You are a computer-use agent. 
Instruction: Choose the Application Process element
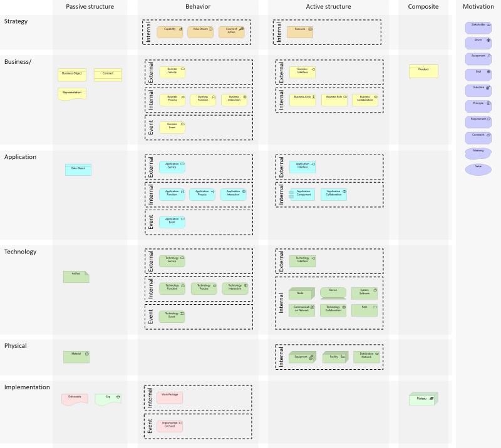pyautogui.click(x=202, y=195)
